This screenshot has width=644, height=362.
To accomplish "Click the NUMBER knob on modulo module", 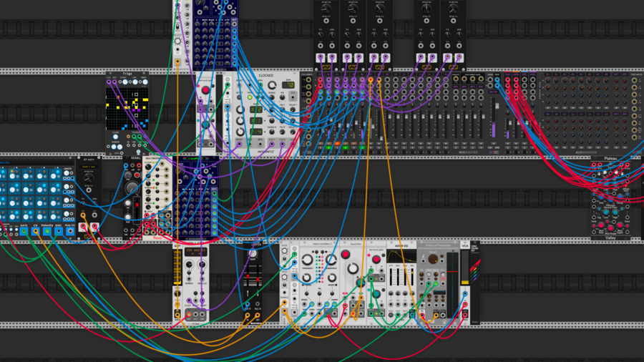I will pyautogui.click(x=190, y=265).
